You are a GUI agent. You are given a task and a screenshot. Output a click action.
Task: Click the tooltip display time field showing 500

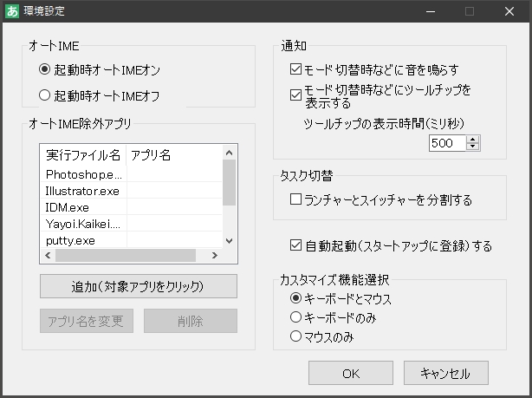(x=447, y=143)
